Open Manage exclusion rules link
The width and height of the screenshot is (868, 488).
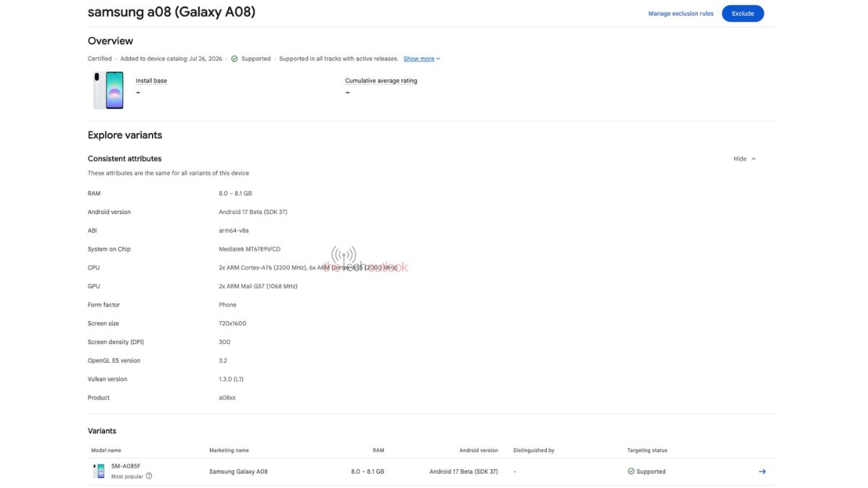pyautogui.click(x=681, y=14)
